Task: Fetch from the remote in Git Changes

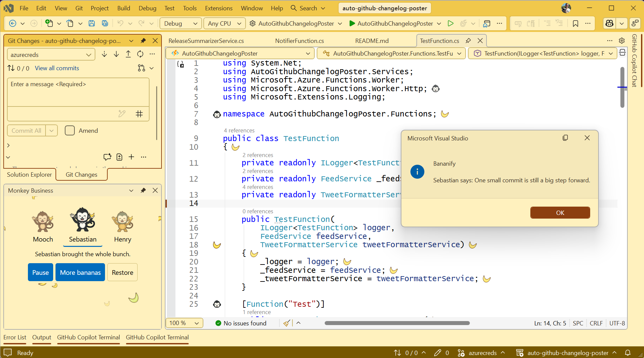Action: (x=104, y=54)
